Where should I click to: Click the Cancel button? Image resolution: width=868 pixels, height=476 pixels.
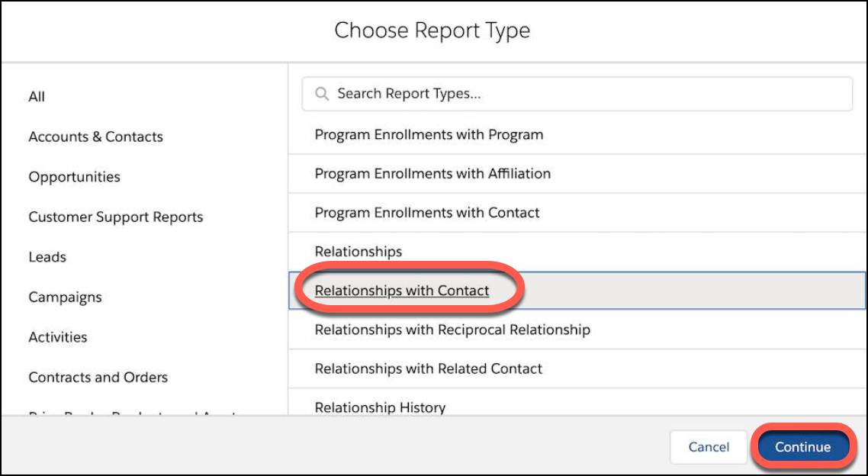(x=708, y=447)
